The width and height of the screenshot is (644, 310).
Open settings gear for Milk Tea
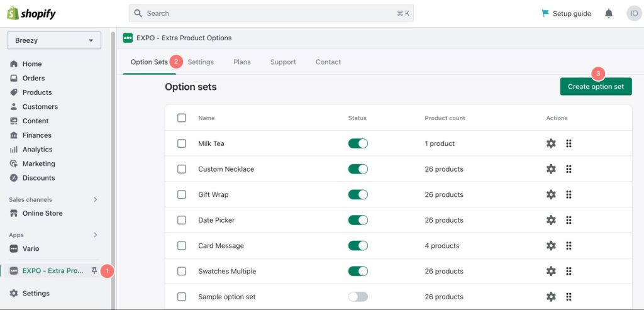click(551, 143)
